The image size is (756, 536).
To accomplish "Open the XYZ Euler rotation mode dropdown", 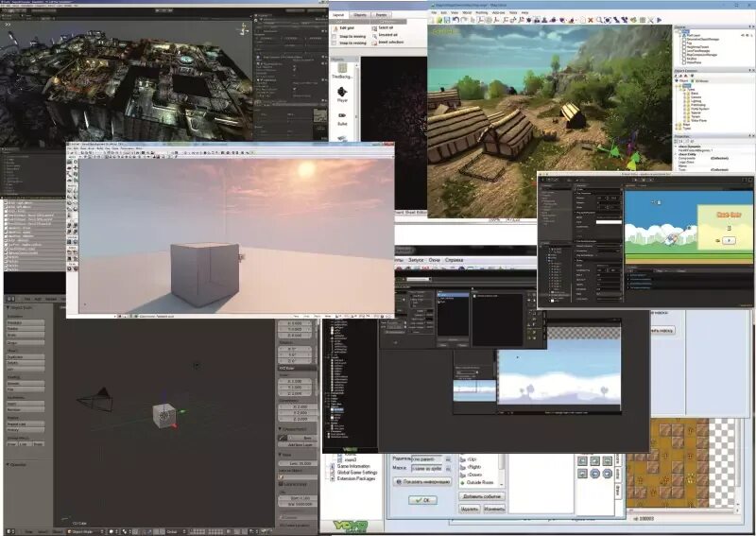I will pos(297,368).
